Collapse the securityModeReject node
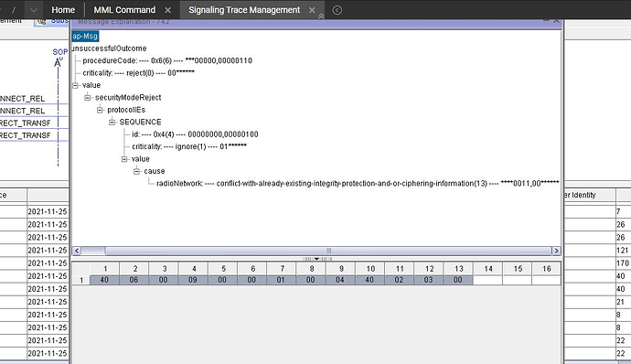Viewport: 631px width, 364px height. coord(87,98)
